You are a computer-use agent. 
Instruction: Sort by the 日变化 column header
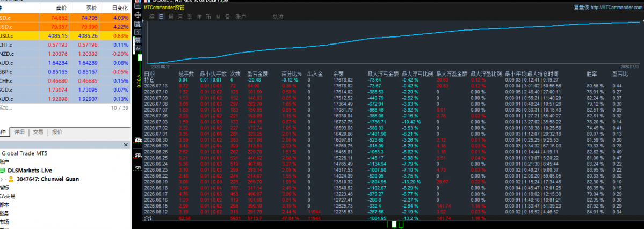(120, 8)
